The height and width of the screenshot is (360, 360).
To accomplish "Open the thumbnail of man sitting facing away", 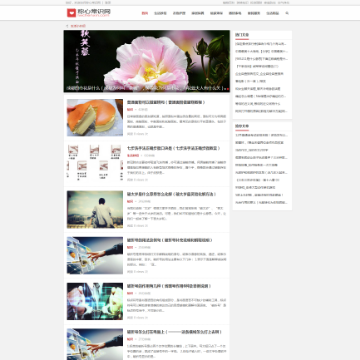I will point(95,209).
